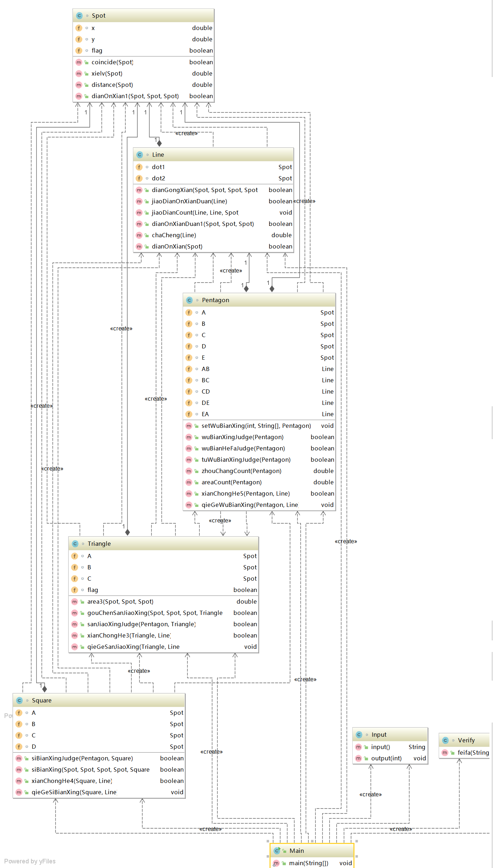
Task: Click the siBianXing(Spot, Spot, Spot, Spot, Square method name
Action: pyautogui.click(x=91, y=770)
